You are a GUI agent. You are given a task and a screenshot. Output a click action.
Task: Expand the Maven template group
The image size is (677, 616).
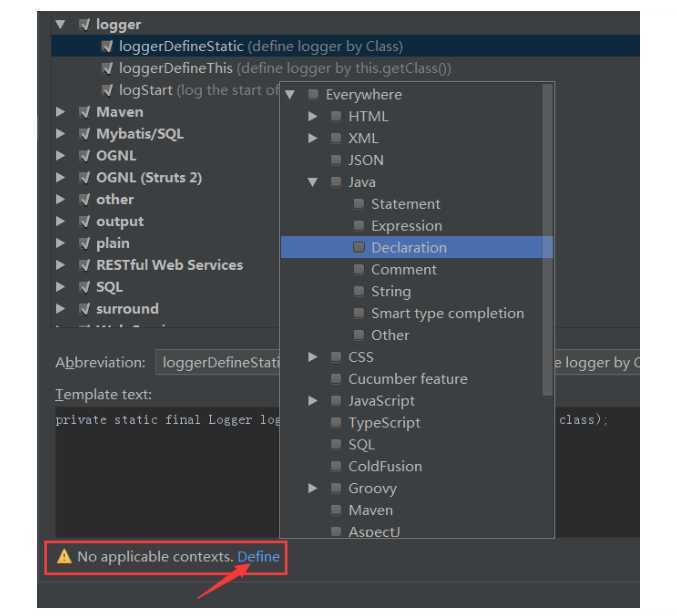(x=60, y=112)
